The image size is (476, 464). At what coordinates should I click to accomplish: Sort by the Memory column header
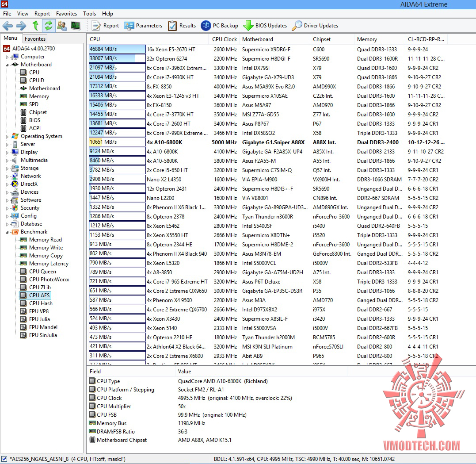pyautogui.click(x=379, y=39)
